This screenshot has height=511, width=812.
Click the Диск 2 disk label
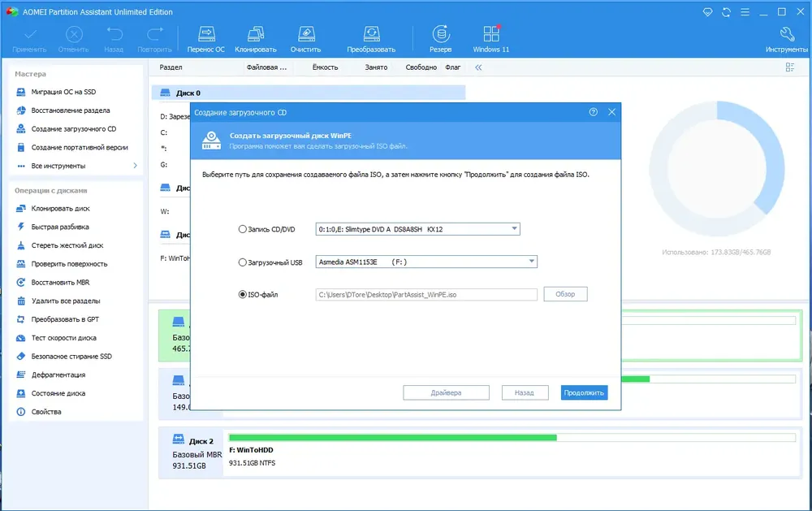(201, 442)
